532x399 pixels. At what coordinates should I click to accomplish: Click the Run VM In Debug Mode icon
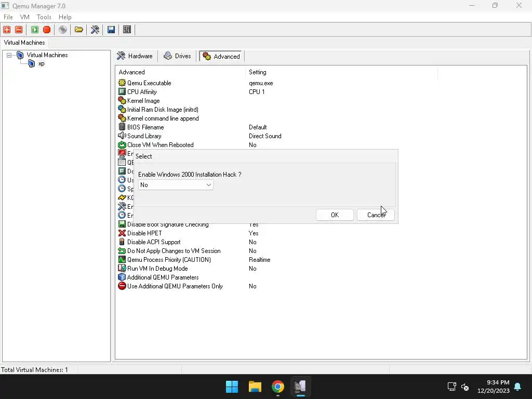(122, 269)
